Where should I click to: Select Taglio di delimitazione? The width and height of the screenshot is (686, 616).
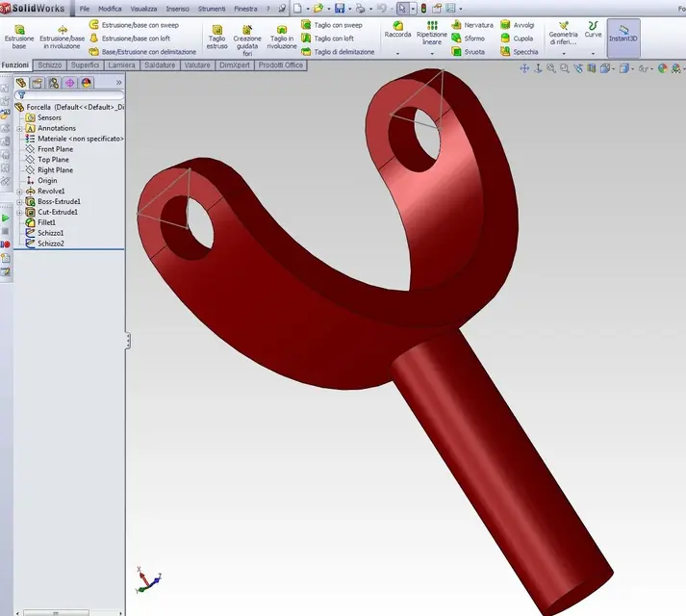click(338, 52)
